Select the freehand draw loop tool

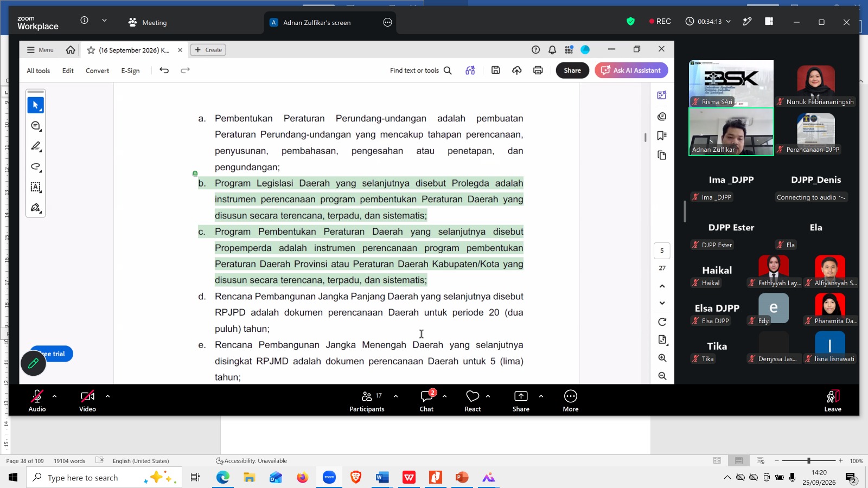(36, 166)
